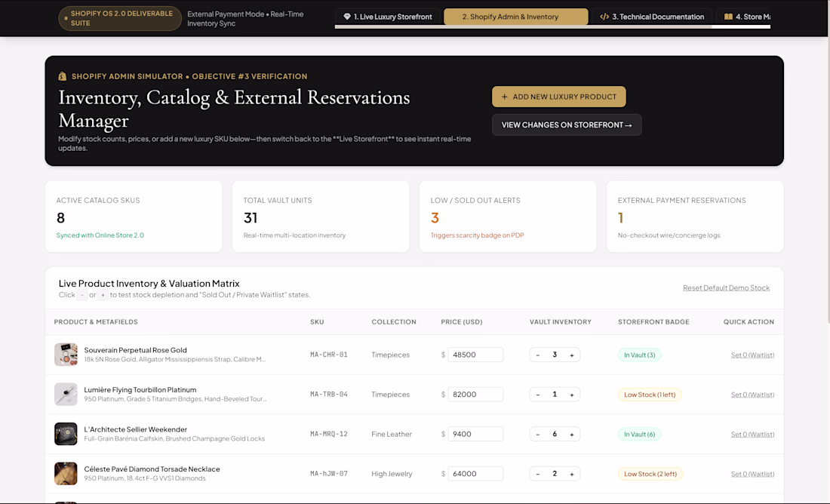Click Reset Default Demo Stock link
The height and width of the screenshot is (504, 830).
point(726,288)
